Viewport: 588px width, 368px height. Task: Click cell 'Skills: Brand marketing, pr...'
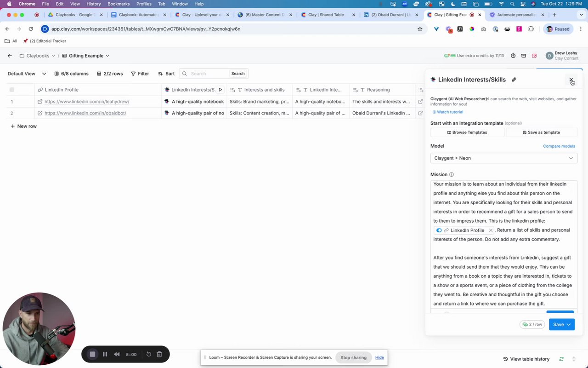(x=260, y=102)
